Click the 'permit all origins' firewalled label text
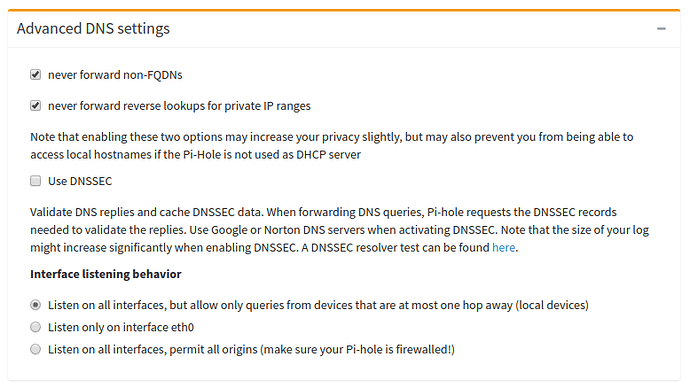Image resolution: width=690 pixels, height=388 pixels. (x=251, y=349)
